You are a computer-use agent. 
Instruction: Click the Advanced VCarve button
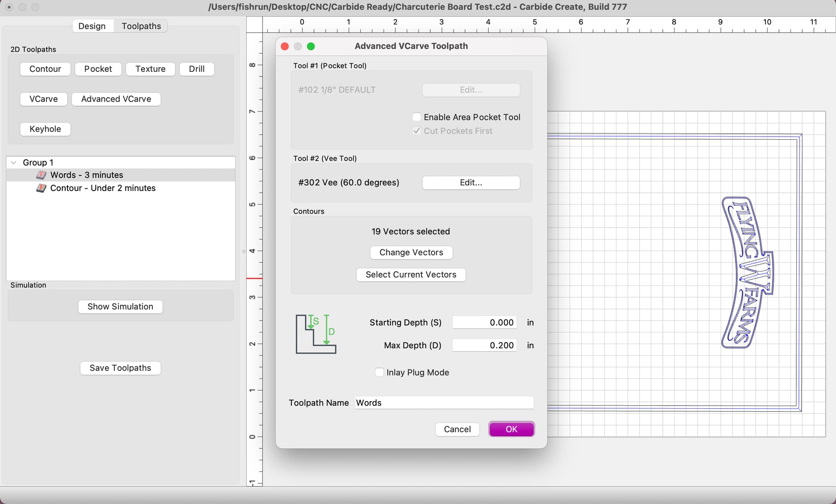(x=116, y=99)
